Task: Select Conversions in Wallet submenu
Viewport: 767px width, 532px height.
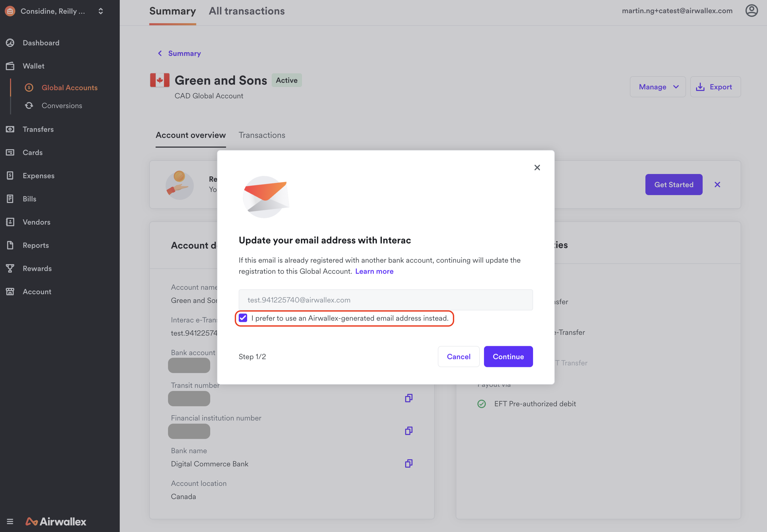Action: click(62, 106)
